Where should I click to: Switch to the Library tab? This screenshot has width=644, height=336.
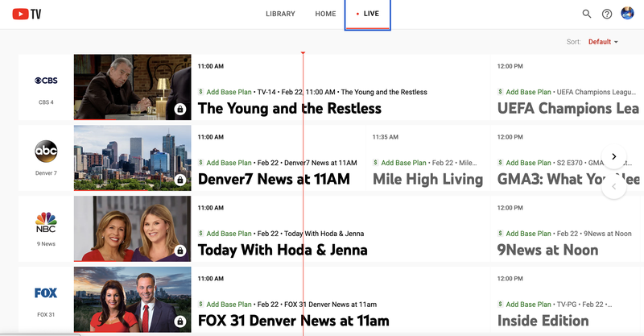click(280, 14)
